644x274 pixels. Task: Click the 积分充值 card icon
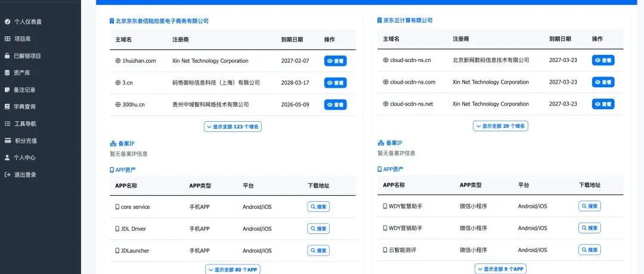pos(7,140)
